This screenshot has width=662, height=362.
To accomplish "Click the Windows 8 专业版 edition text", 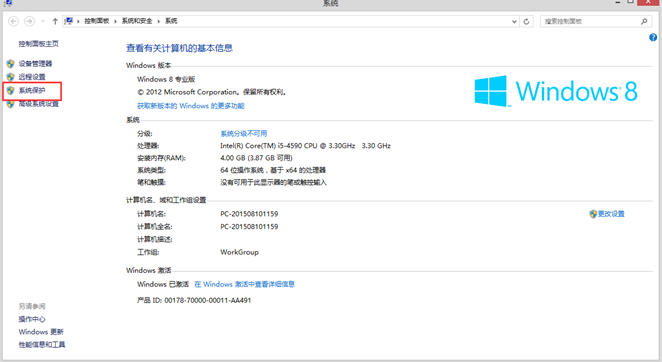I will pyautogui.click(x=166, y=79).
